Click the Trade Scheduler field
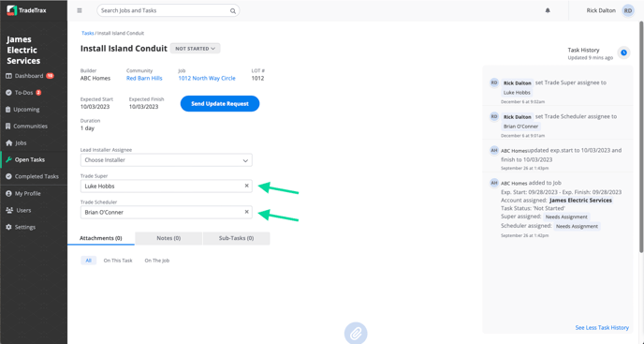The width and height of the screenshot is (644, 344). [167, 213]
